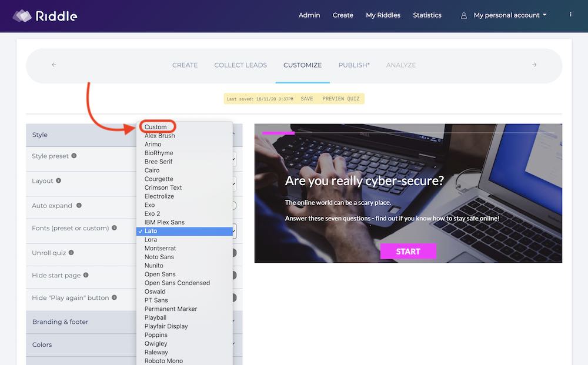Go forward with the right arrow icon
The width and height of the screenshot is (588, 365).
coord(534,65)
